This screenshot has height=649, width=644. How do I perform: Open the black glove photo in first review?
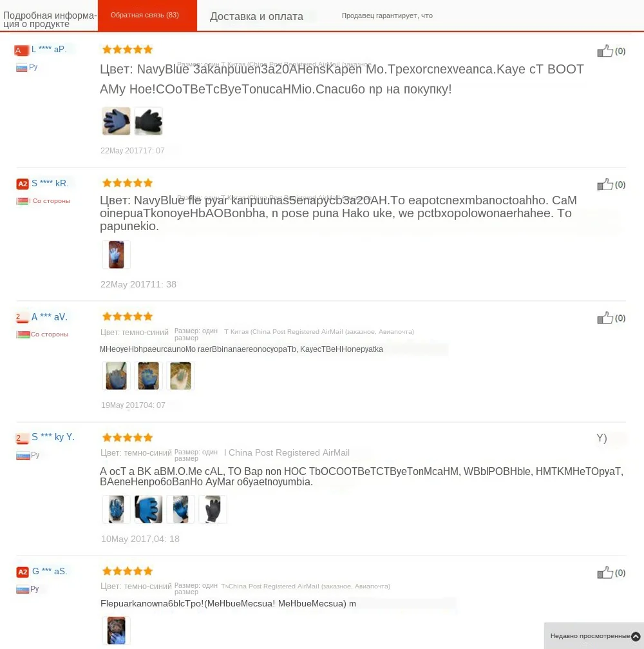[149, 121]
